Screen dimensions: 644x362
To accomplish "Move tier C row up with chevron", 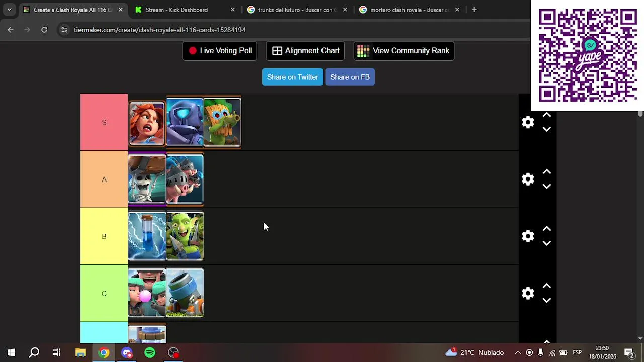I will [547, 286].
